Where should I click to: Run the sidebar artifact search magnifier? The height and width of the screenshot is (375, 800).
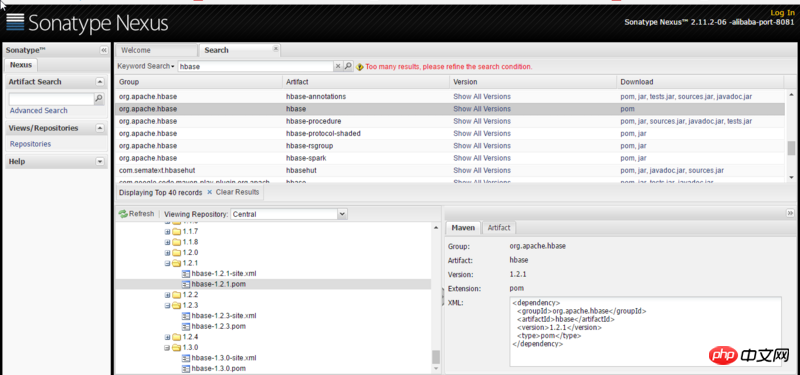click(x=99, y=98)
